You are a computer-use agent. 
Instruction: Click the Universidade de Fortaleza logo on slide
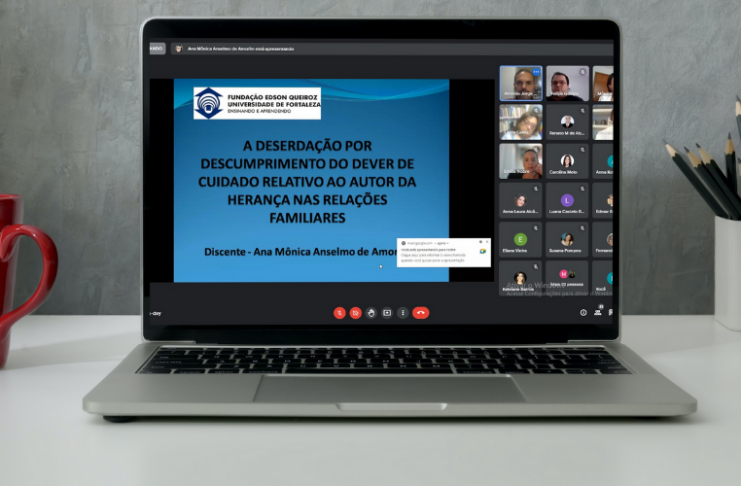257,103
